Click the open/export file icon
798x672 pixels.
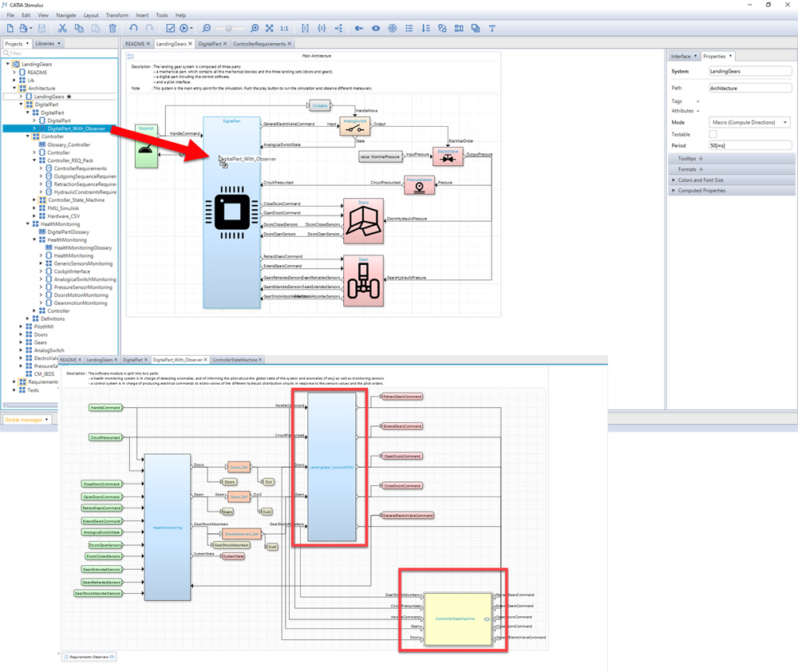[x=23, y=29]
